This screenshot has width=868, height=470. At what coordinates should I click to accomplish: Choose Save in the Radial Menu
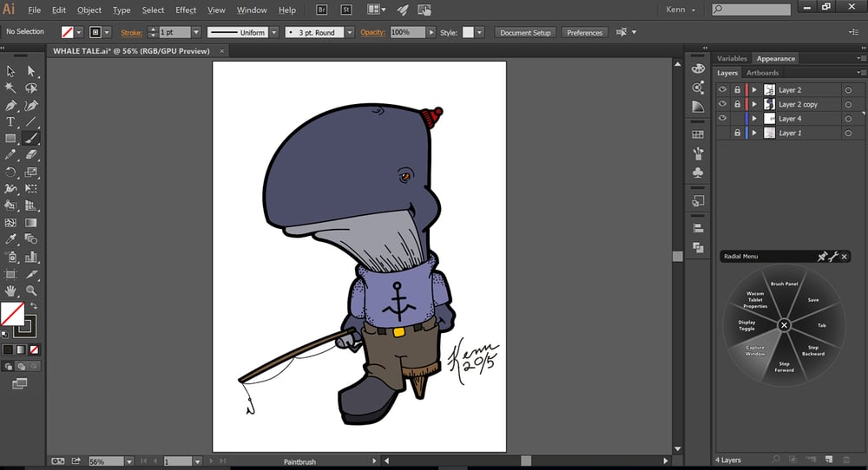click(x=813, y=300)
